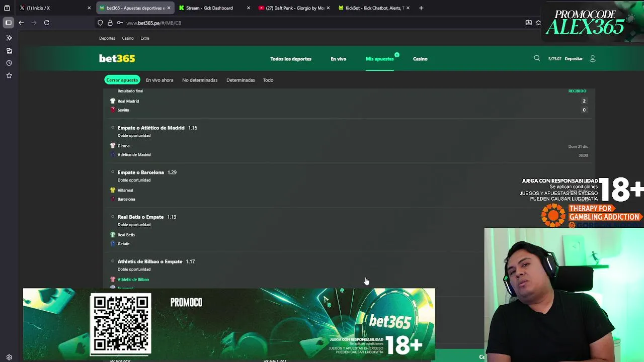644x362 pixels.
Task: Select the Determinadas filter
Action: click(x=240, y=80)
